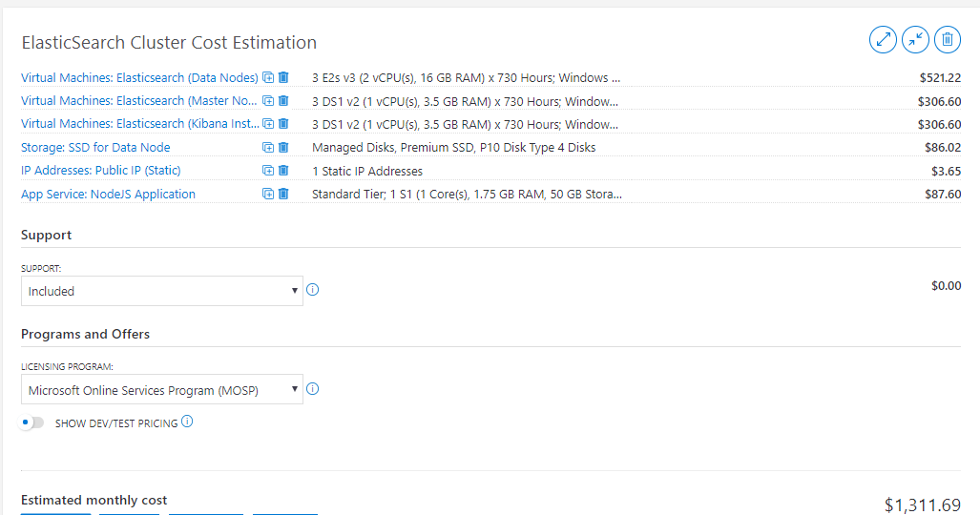Show info about Support options
The image size is (980, 515).
pos(312,289)
